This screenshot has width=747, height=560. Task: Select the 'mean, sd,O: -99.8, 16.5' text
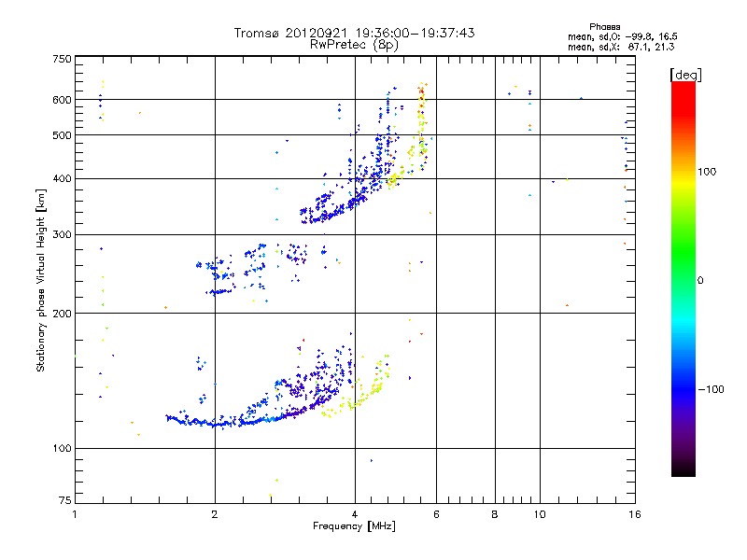[x=622, y=36]
